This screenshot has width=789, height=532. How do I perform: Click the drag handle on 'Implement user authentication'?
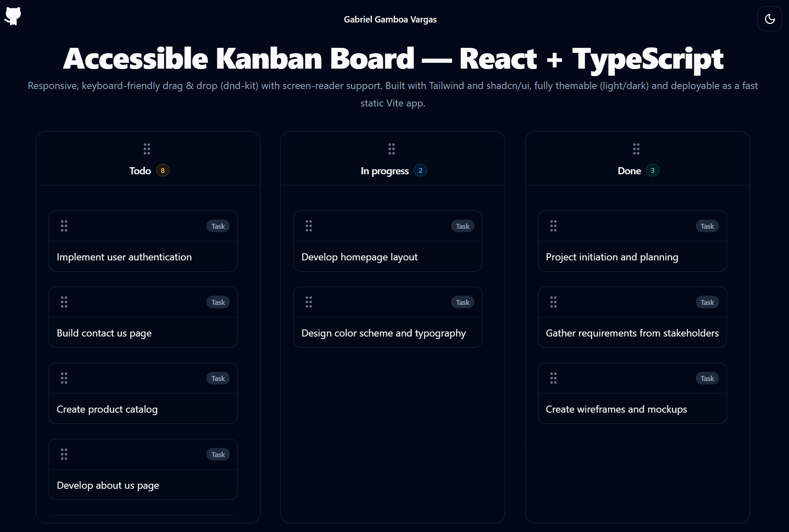point(64,226)
